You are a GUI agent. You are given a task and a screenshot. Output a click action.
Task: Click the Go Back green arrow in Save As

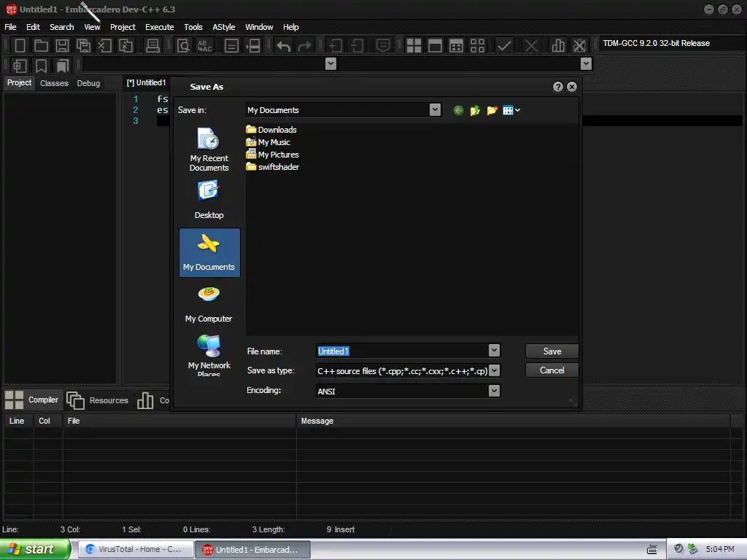point(458,111)
